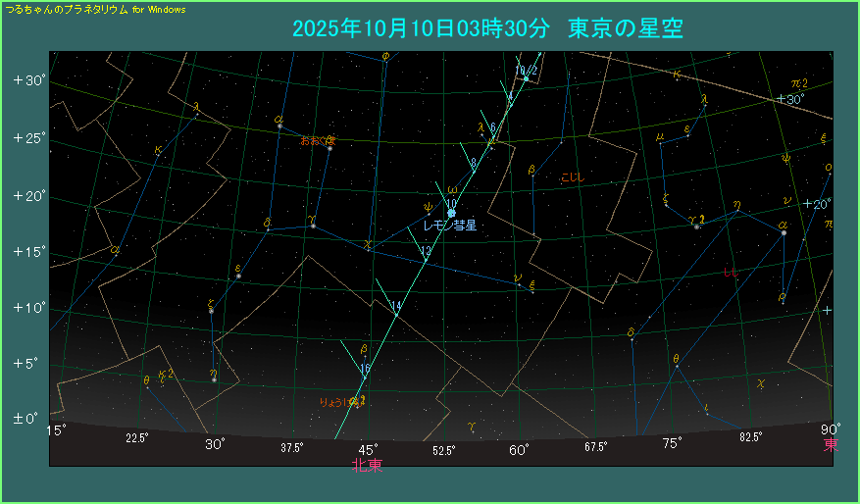Select comet position marker 16 on path
860x504 pixels.
point(365,369)
